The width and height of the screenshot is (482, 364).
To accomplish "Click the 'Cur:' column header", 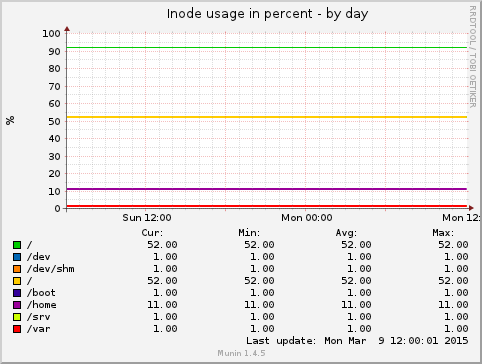I will [152, 233].
